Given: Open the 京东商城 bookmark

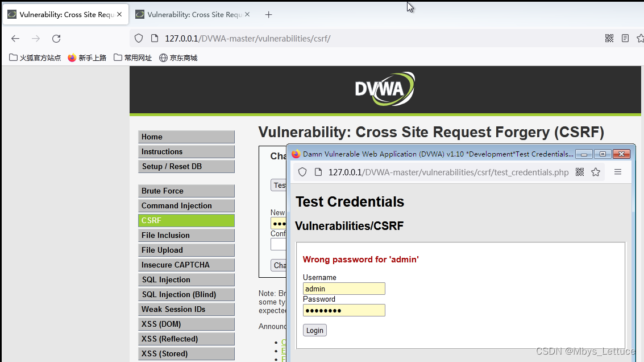Looking at the screenshot, I should [178, 57].
